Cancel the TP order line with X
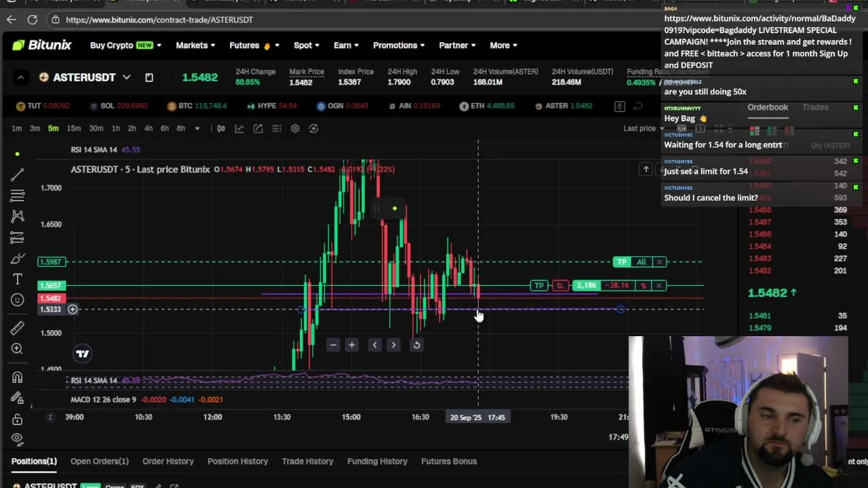The width and height of the screenshot is (868, 488). point(659,262)
